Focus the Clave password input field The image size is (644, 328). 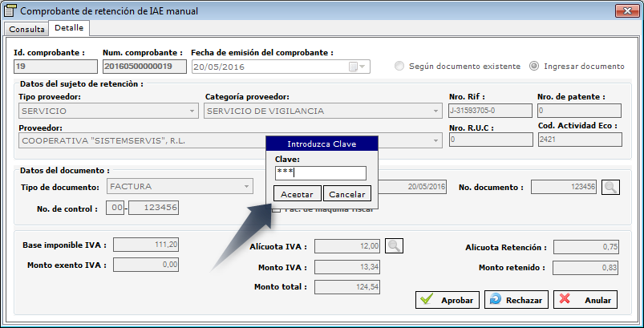pos(320,173)
